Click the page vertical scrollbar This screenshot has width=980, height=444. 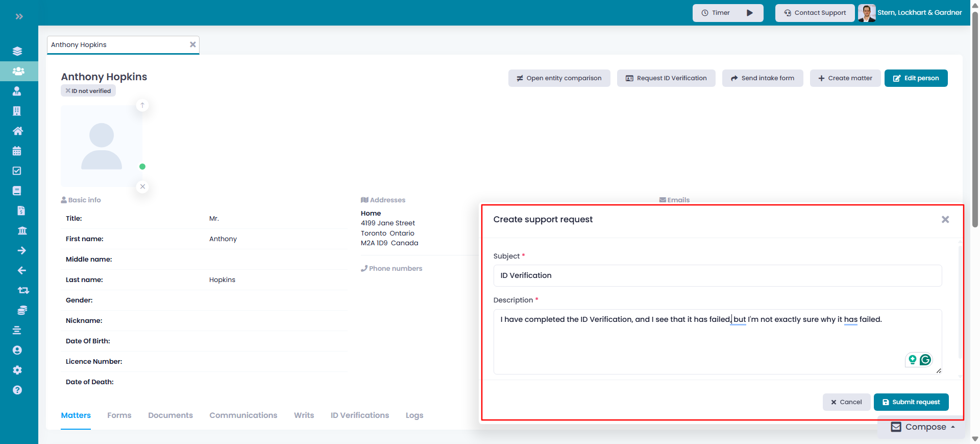coord(975,120)
